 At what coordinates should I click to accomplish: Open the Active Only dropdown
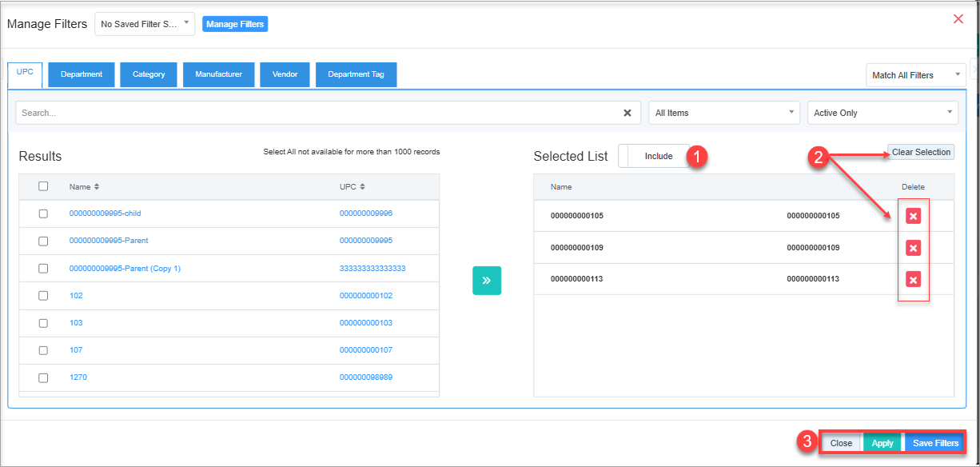click(882, 113)
